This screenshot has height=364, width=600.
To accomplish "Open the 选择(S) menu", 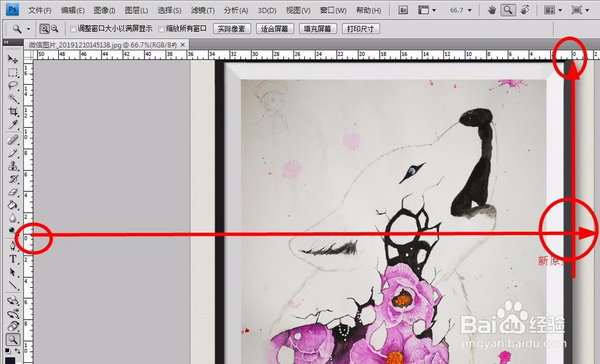I will point(170,10).
